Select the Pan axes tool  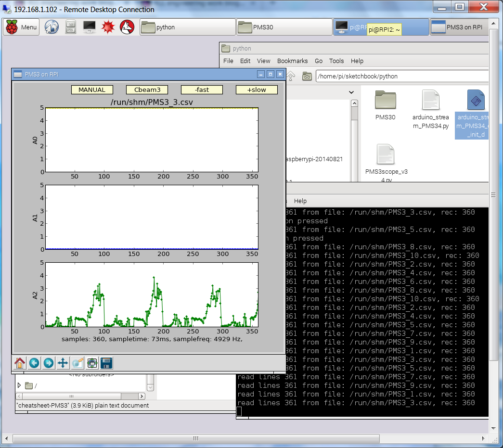[x=63, y=363]
